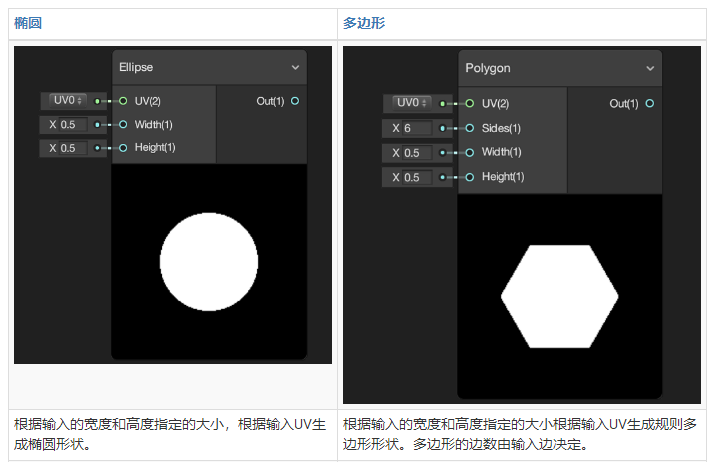Screen dimensions: 713x462
Task: Click Ellipse Width X value field
Action: pos(73,124)
